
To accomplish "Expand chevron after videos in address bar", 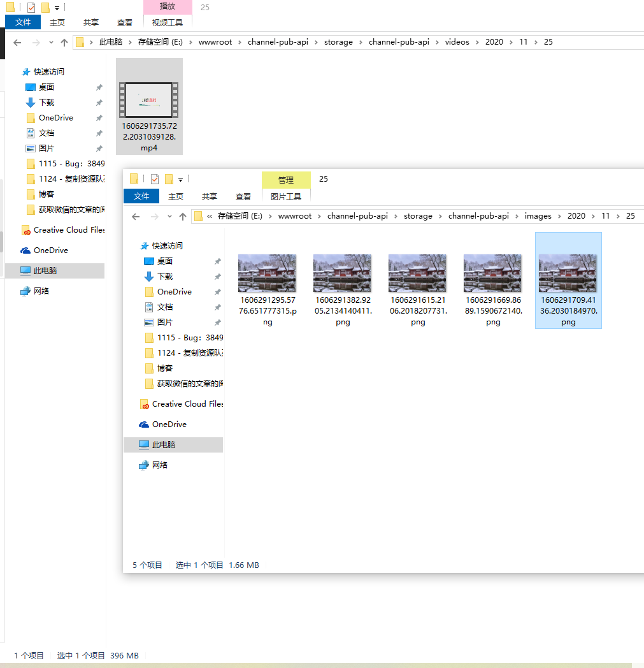I will (x=477, y=42).
